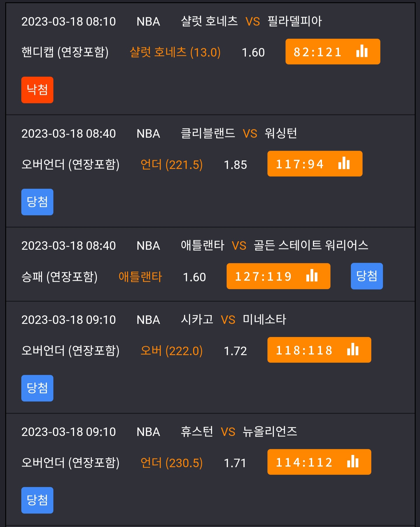Click the 114:112 score button

(319, 462)
